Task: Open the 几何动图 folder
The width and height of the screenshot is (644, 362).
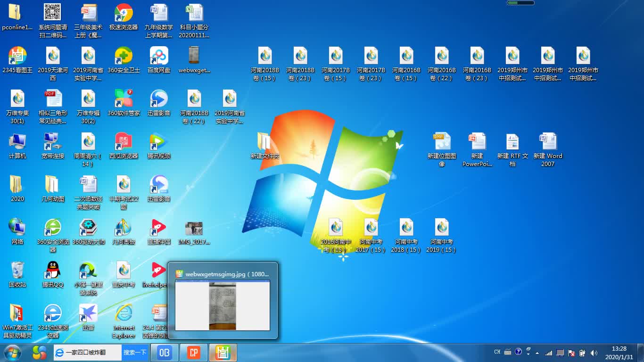Action: [53, 189]
